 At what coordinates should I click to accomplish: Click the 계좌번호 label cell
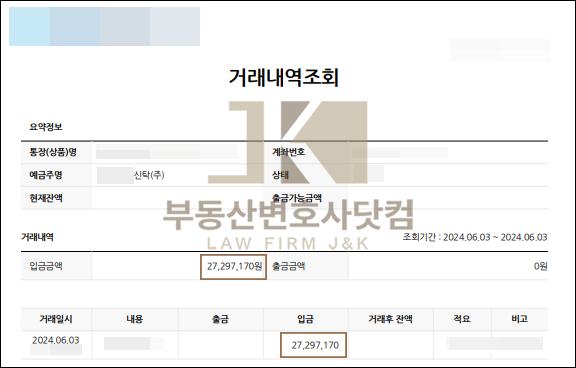tap(306, 152)
